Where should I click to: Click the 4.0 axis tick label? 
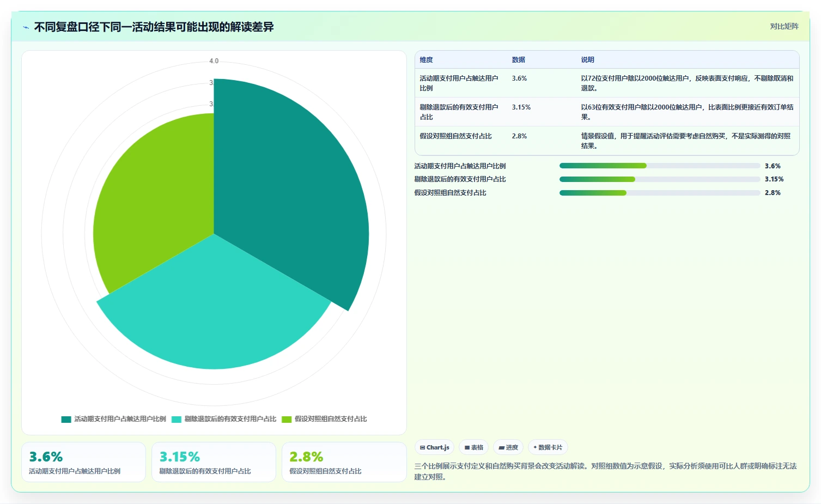coord(214,61)
